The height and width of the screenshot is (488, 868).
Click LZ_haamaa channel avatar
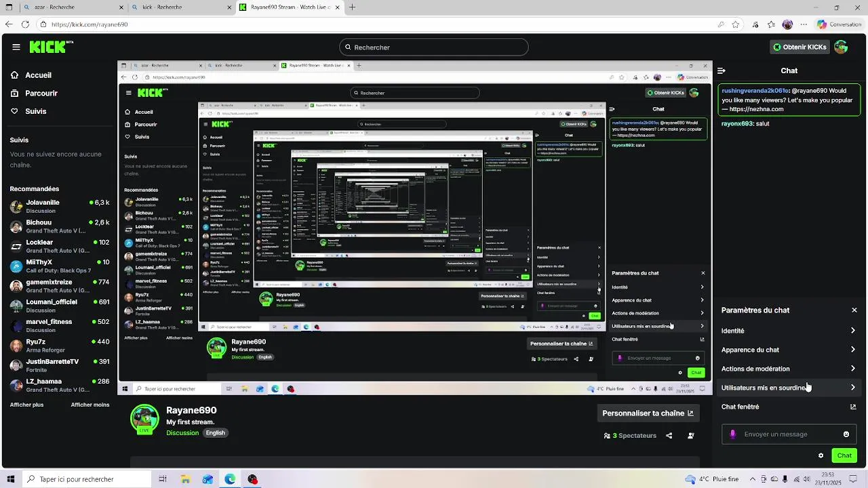coord(16,385)
